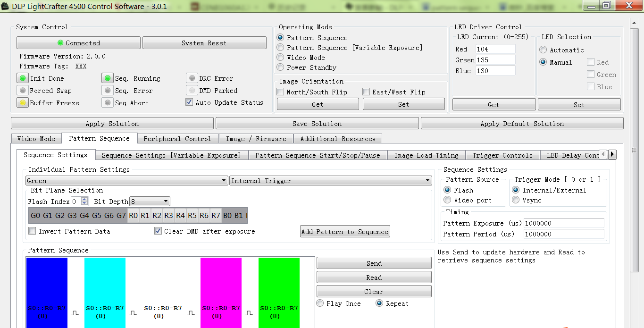
Task: Open the Bit Depth dropdown
Action: click(150, 202)
